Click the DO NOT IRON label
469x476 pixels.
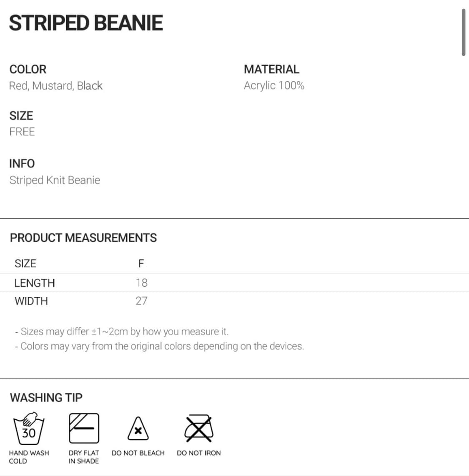[199, 453]
